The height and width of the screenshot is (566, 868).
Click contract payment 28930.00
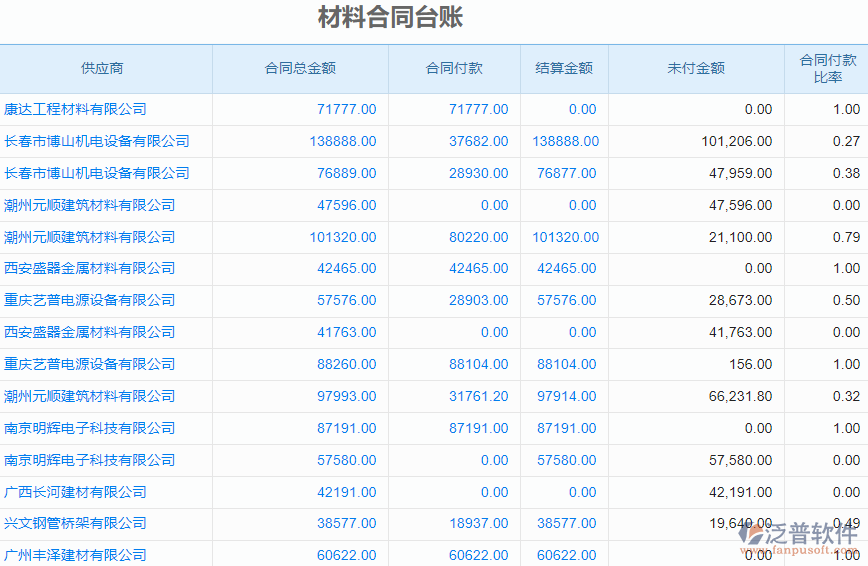pos(478,173)
